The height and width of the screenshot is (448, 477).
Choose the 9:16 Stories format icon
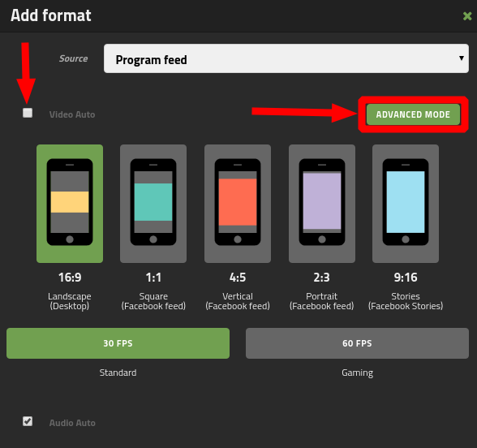click(x=406, y=203)
